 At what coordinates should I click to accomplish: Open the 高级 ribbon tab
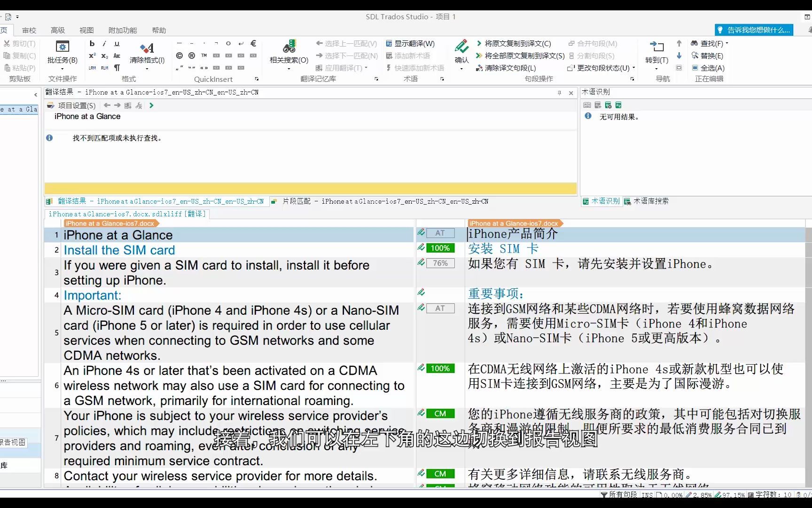point(58,30)
